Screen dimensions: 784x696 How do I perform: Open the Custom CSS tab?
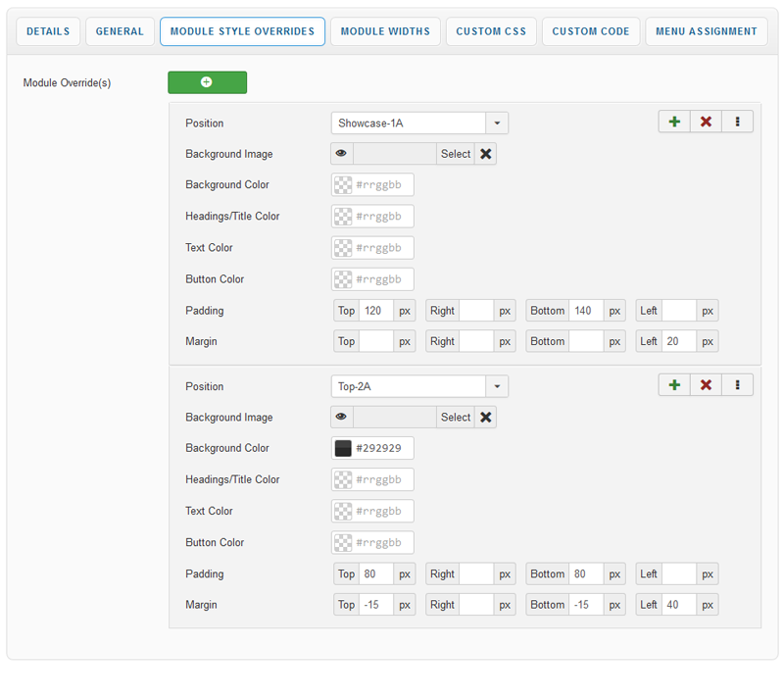point(492,31)
